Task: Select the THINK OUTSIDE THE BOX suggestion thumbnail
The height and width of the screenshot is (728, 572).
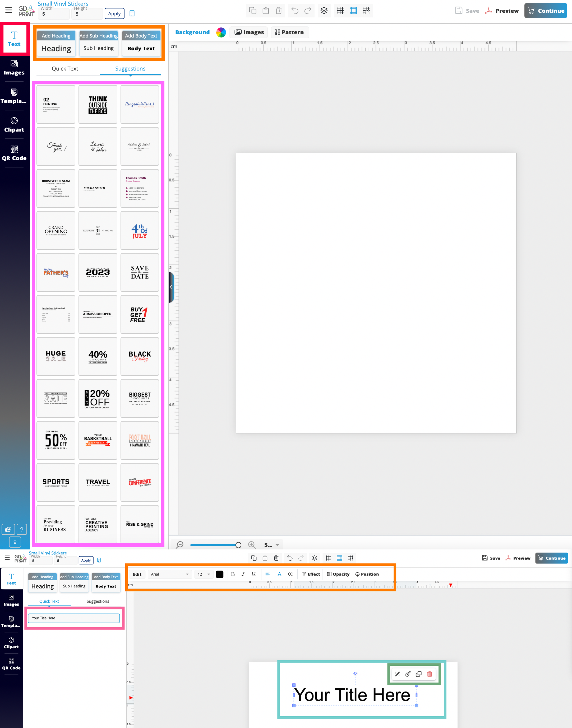Action: [98, 104]
